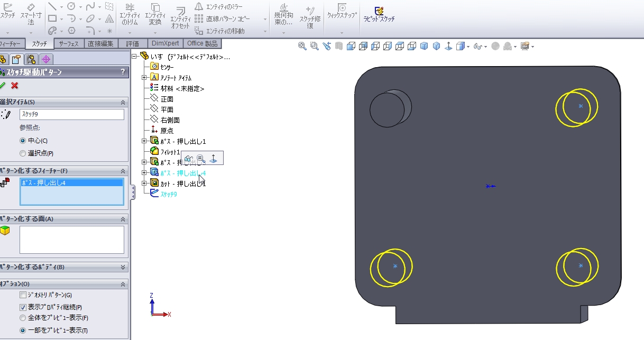Select the Entity Trim tool

130,14
